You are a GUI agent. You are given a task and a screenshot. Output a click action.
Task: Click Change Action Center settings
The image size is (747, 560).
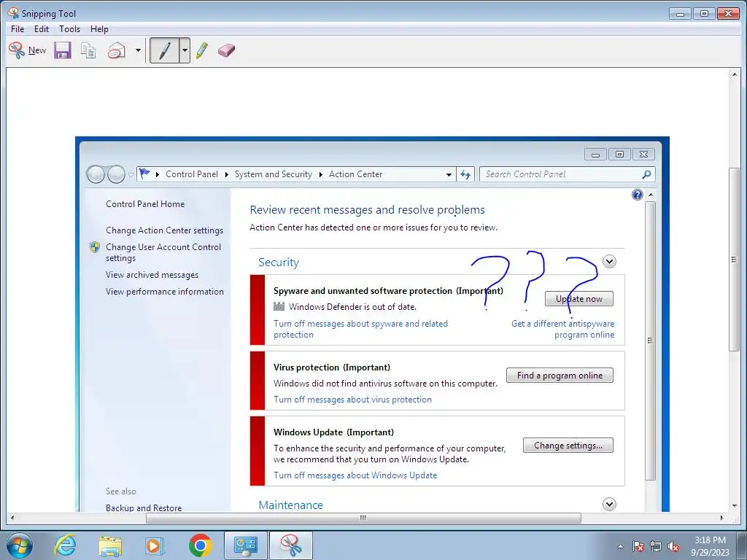[164, 230]
